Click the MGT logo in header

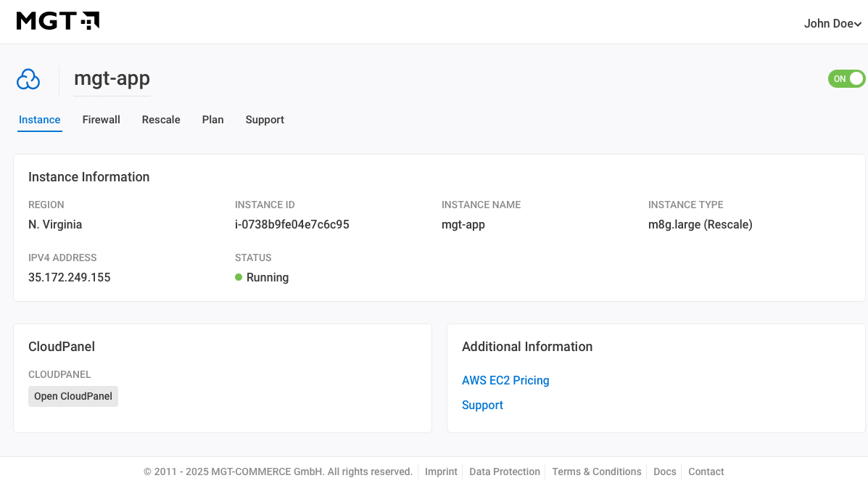[58, 21]
